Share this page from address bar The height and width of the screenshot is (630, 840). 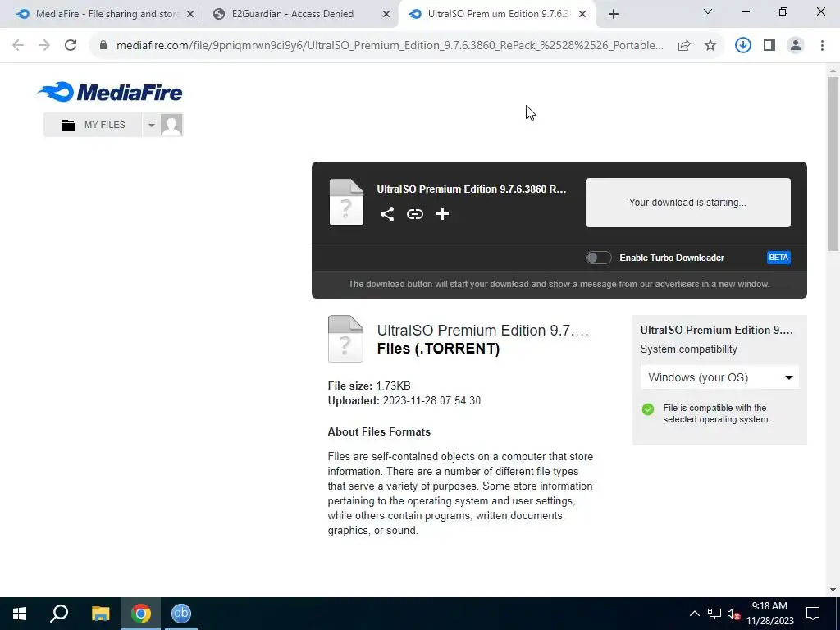(x=684, y=46)
